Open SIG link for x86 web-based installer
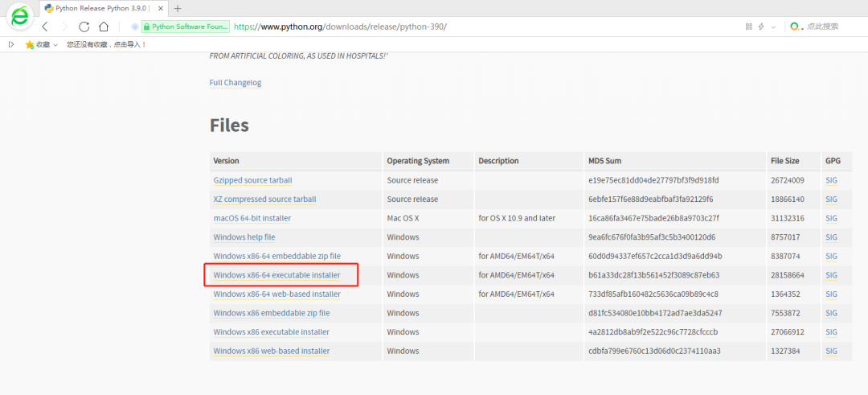The height and width of the screenshot is (395, 868). [831, 351]
